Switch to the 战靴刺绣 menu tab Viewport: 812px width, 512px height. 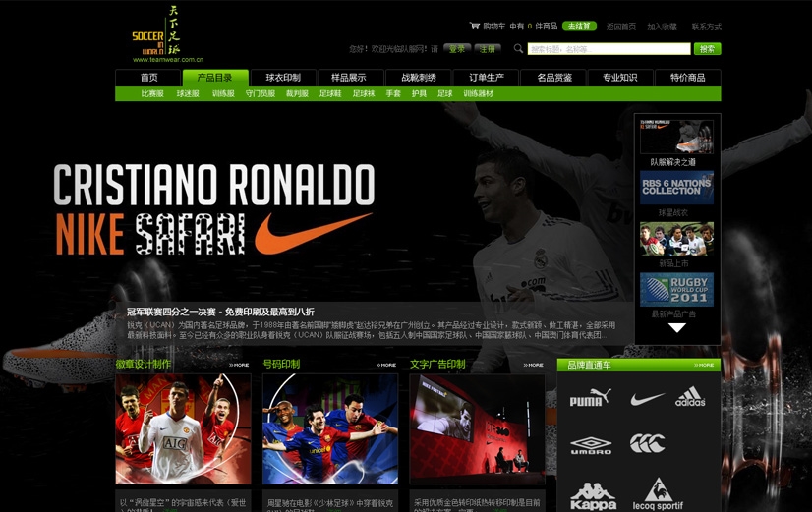coord(418,78)
